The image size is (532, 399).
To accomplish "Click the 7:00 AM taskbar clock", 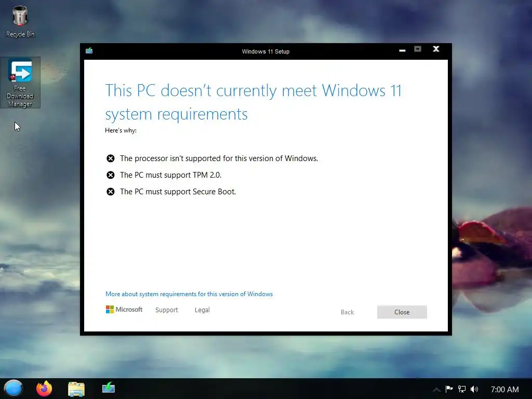I will pyautogui.click(x=504, y=390).
